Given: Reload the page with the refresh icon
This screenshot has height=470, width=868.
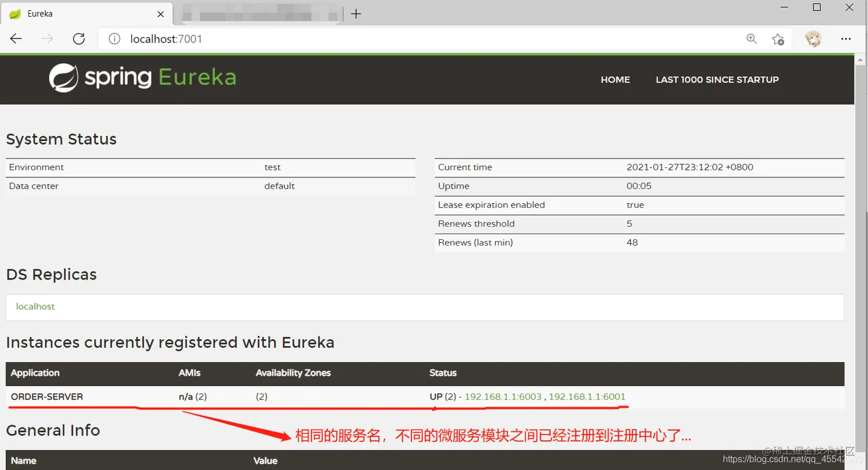Looking at the screenshot, I should [x=79, y=38].
